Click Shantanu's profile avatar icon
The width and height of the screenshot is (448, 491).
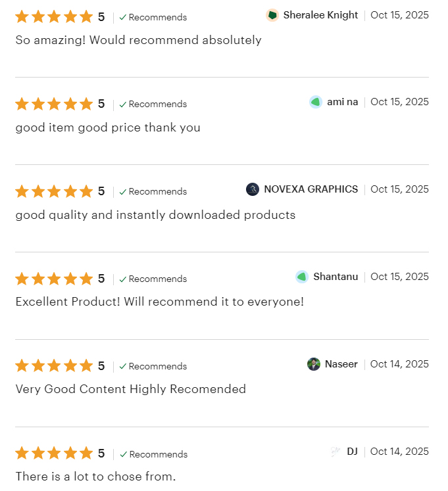click(x=302, y=277)
